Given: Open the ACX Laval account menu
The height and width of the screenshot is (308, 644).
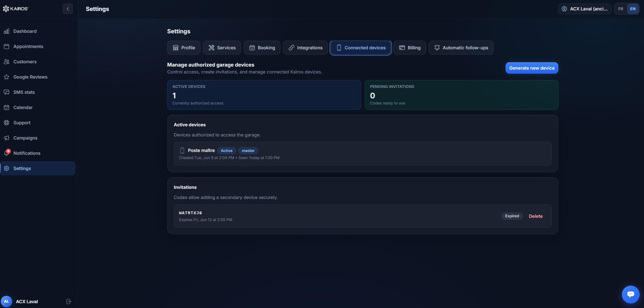Looking at the screenshot, I should 585,9.
